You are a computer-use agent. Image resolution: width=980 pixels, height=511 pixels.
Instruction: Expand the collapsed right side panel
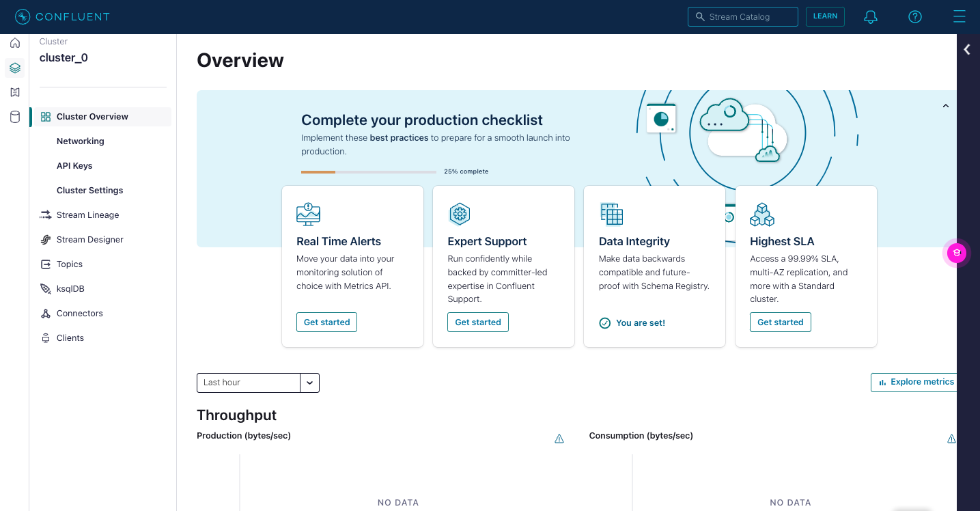click(x=967, y=49)
